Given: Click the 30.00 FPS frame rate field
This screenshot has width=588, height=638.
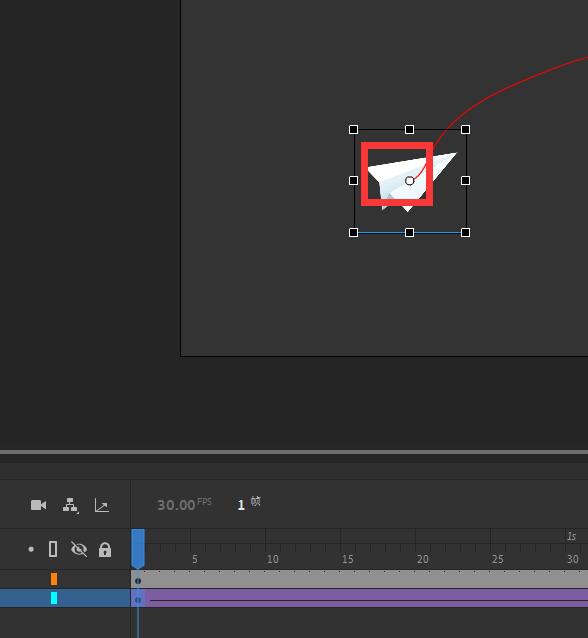Looking at the screenshot, I should (x=184, y=504).
